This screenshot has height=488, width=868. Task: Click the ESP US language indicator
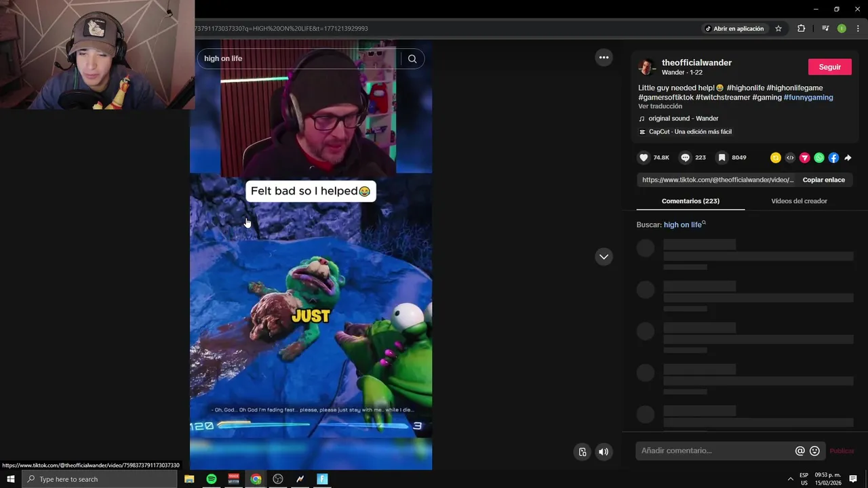pos(804,479)
